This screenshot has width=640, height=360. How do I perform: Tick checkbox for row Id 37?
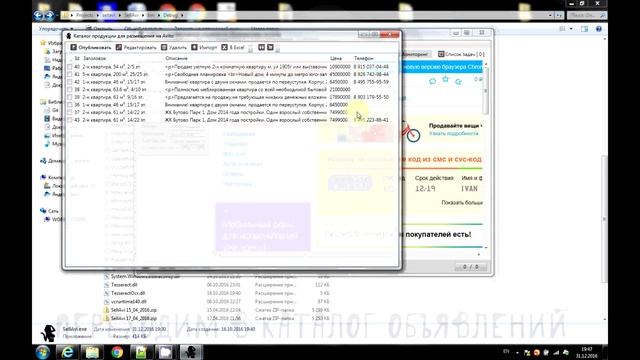point(70,112)
